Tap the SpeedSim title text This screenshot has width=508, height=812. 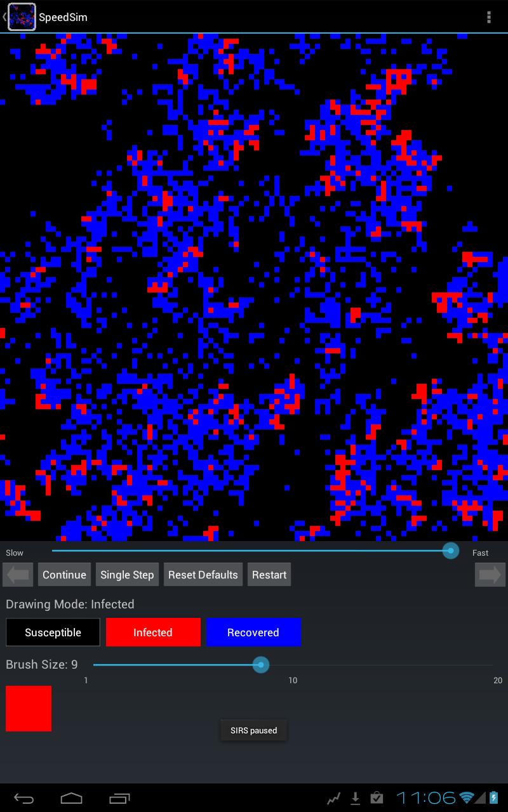63,17
